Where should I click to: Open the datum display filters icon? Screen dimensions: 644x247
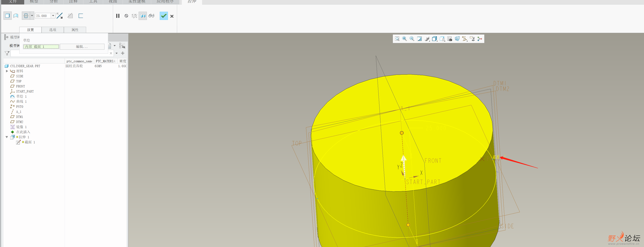coord(465,39)
